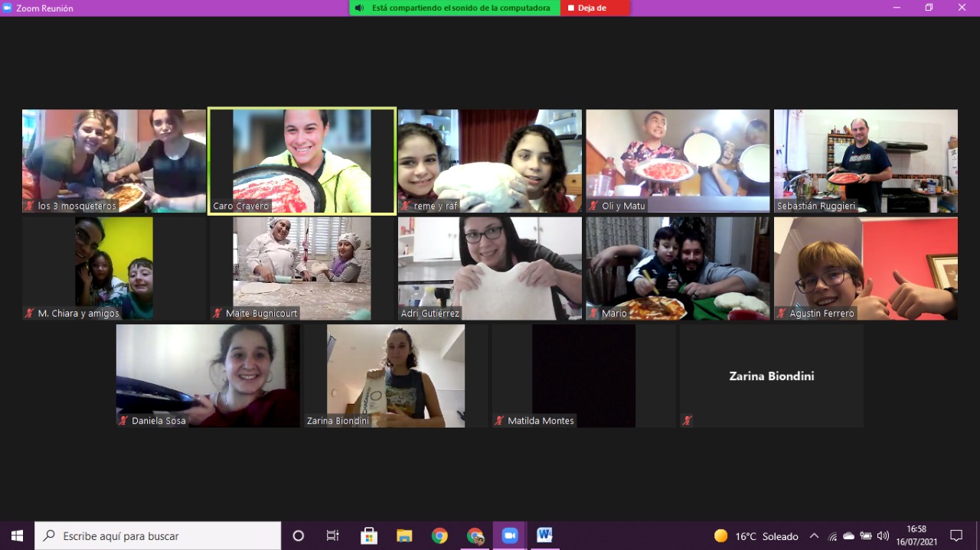Click the Matilda Montes name label

[541, 421]
